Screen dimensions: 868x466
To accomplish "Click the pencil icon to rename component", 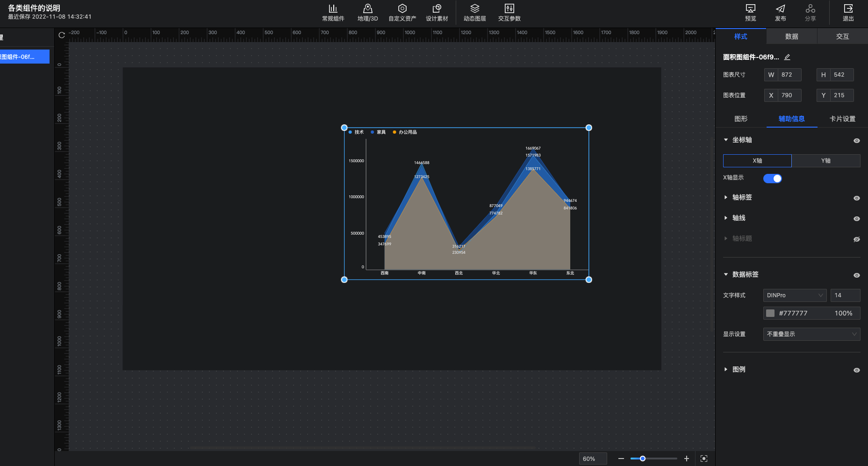I will click(787, 57).
